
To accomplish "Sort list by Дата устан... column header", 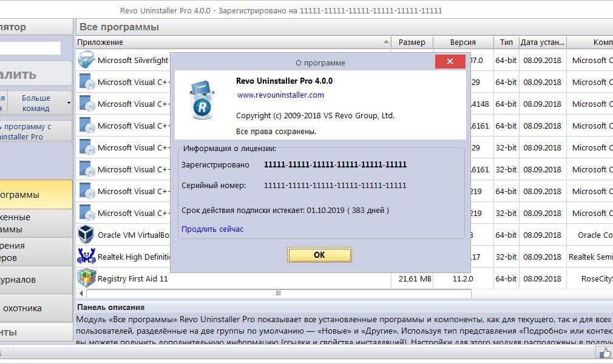I will [543, 42].
